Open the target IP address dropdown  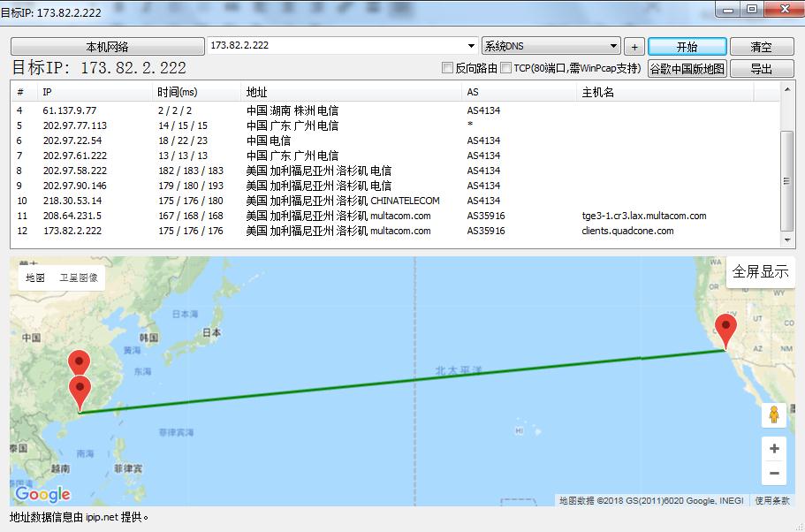(x=471, y=46)
